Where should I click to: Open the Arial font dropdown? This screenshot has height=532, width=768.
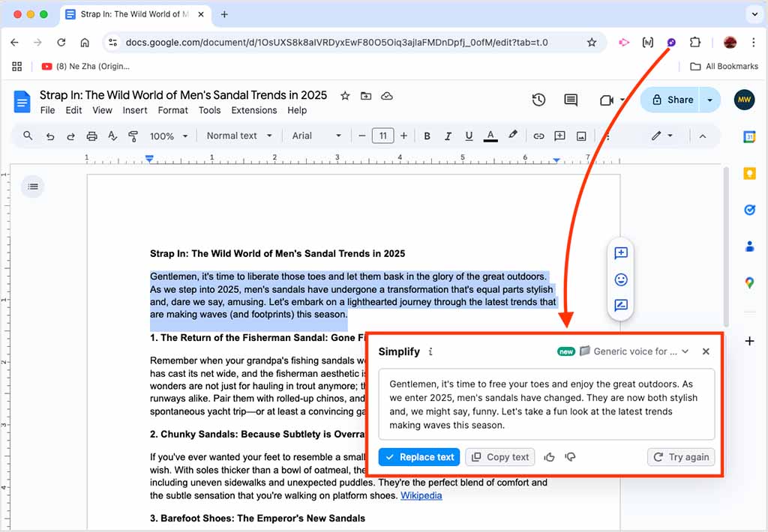316,136
